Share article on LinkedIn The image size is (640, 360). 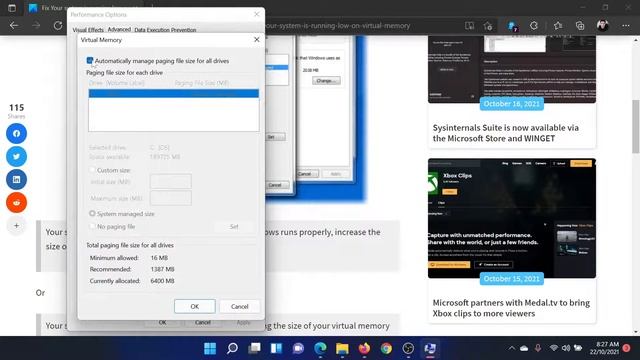[16, 179]
